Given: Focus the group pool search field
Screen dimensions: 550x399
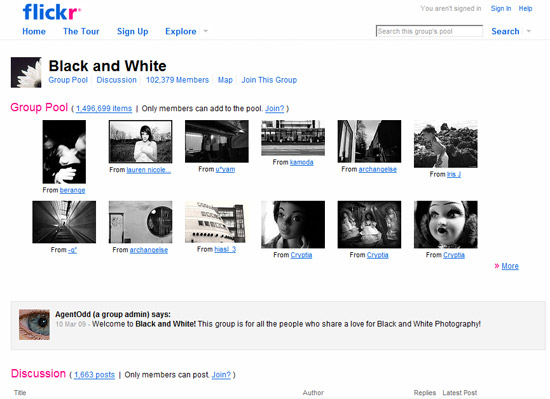Looking at the screenshot, I should (429, 31).
